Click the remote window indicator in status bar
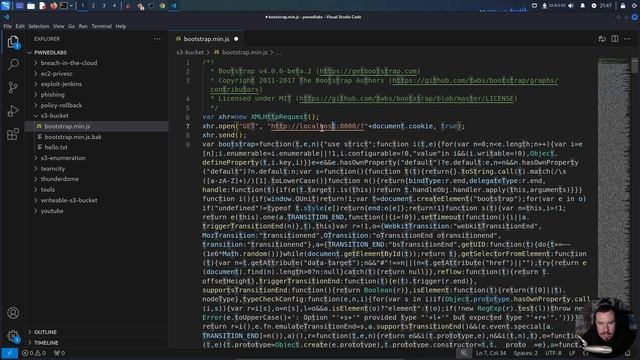Screen dimensions: 640x360 9,353
